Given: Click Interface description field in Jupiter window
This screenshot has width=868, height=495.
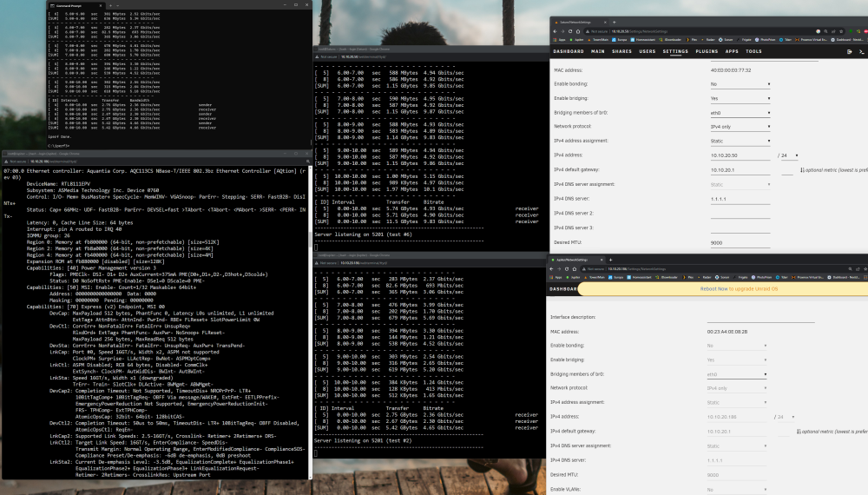Looking at the screenshot, I should pyautogui.click(x=760, y=317).
